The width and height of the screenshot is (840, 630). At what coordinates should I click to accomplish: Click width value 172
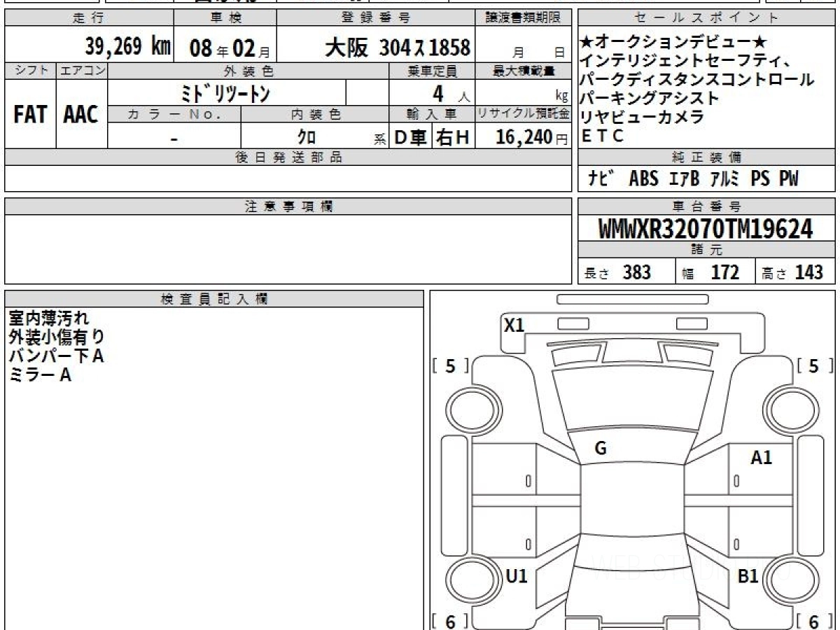(x=724, y=272)
